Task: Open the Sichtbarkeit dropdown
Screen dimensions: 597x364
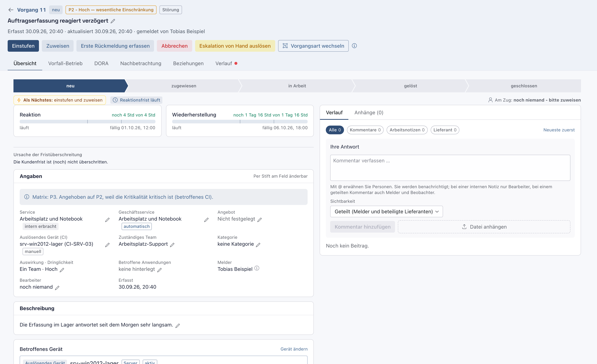Action: (386, 211)
